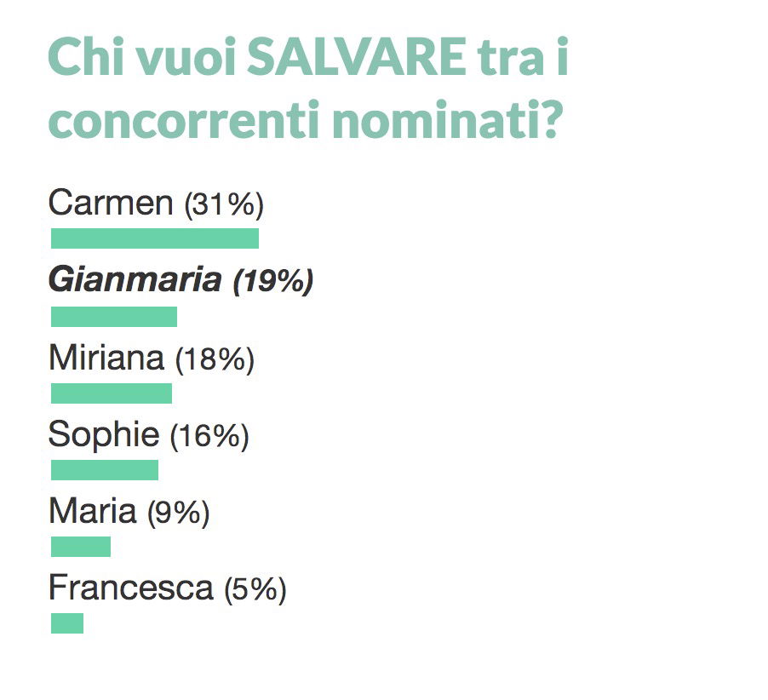768x700 pixels.
Task: Click the 9% percentage text
Action: 178,514
